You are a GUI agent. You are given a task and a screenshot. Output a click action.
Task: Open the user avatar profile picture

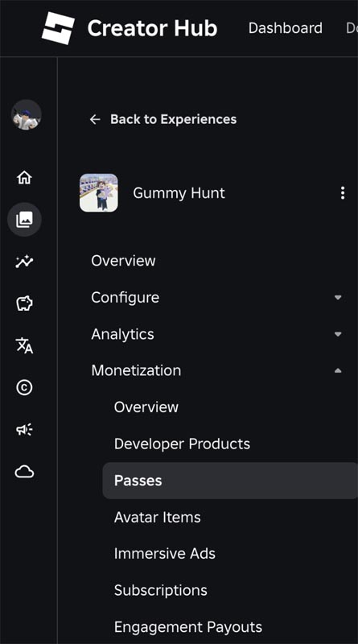(26, 115)
